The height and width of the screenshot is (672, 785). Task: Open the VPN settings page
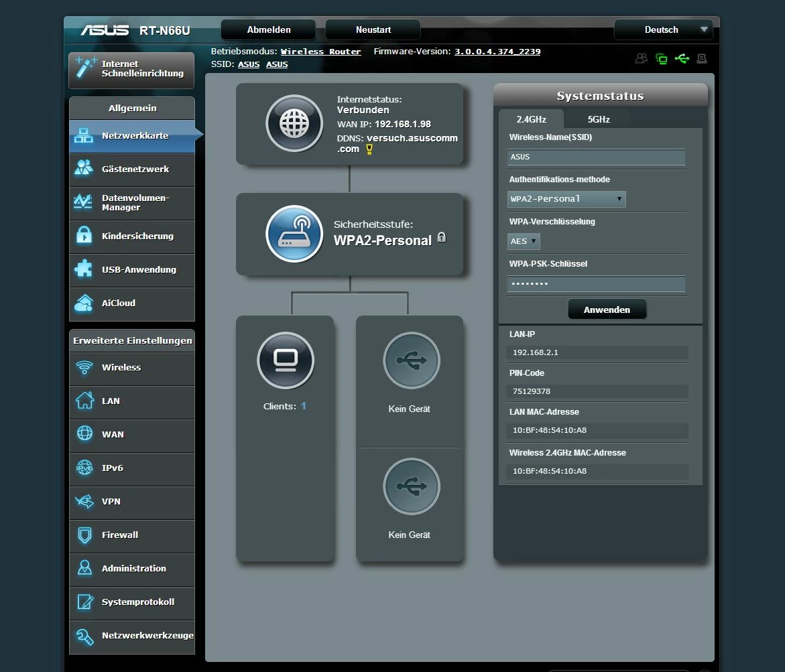click(132, 502)
